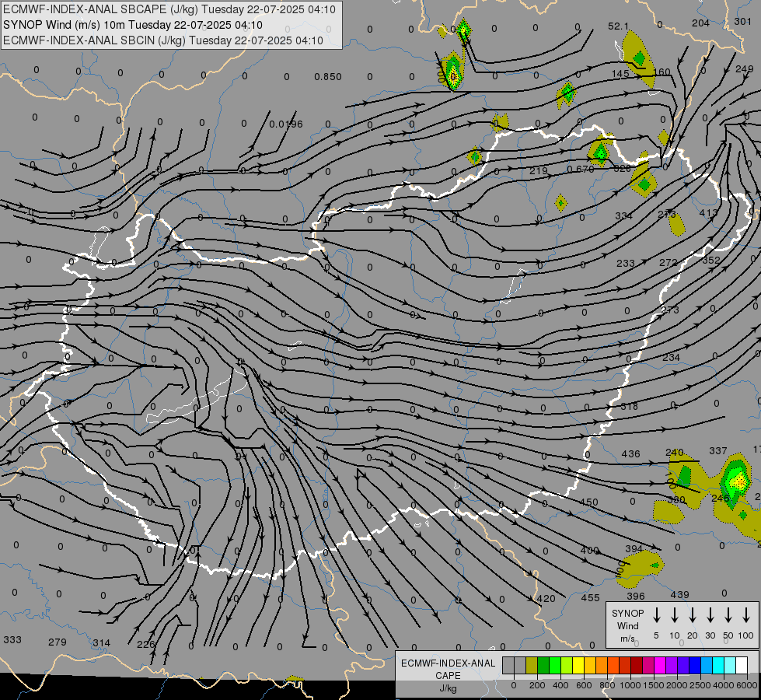Click the 'SYNOP Wind m/s' legend label
Viewport: 761px width, 700px height.
[627, 625]
